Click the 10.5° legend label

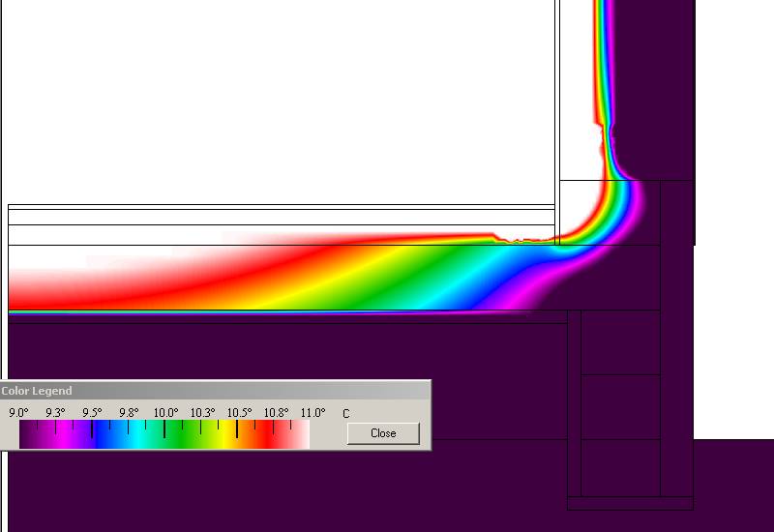point(239,413)
